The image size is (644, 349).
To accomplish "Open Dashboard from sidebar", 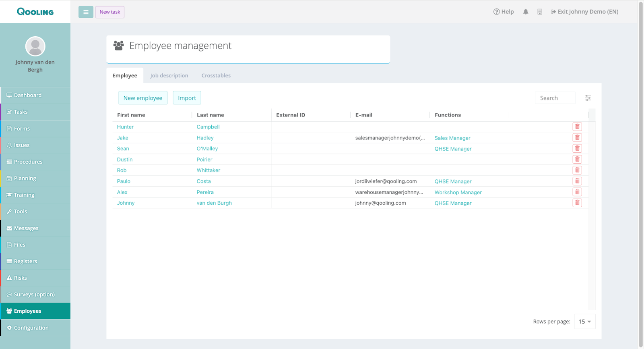I will point(35,95).
